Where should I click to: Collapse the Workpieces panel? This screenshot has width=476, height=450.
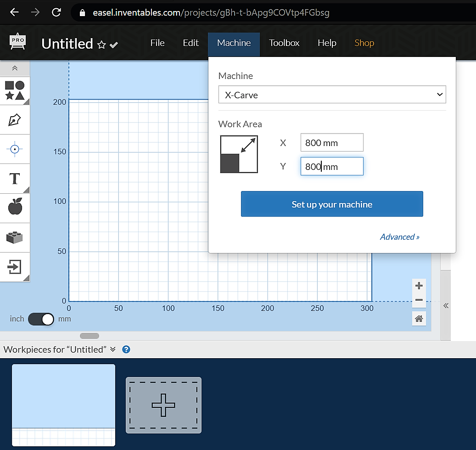pos(113,349)
